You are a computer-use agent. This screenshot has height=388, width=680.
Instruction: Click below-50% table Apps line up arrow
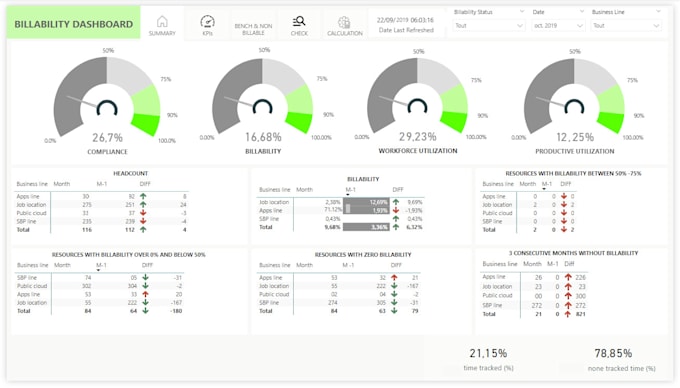coord(145,294)
